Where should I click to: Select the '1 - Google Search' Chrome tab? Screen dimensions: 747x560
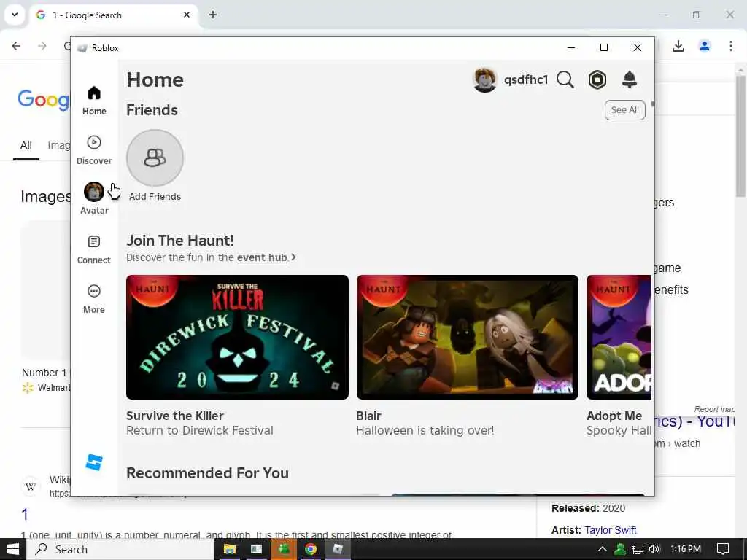point(113,15)
